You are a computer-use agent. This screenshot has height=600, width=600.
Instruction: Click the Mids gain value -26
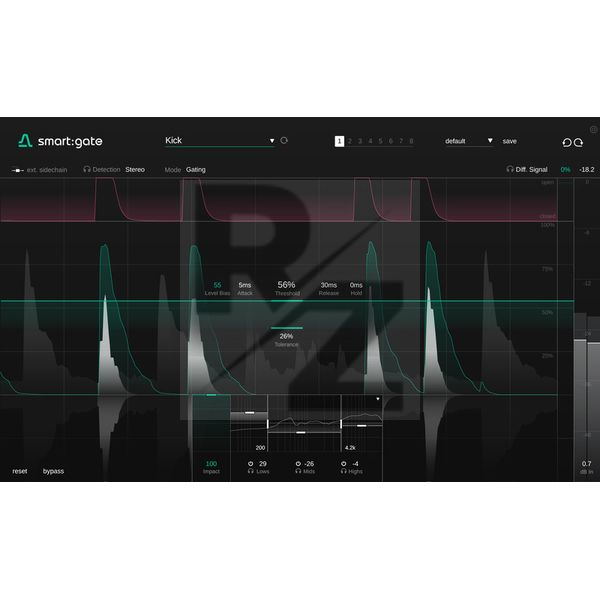309,464
